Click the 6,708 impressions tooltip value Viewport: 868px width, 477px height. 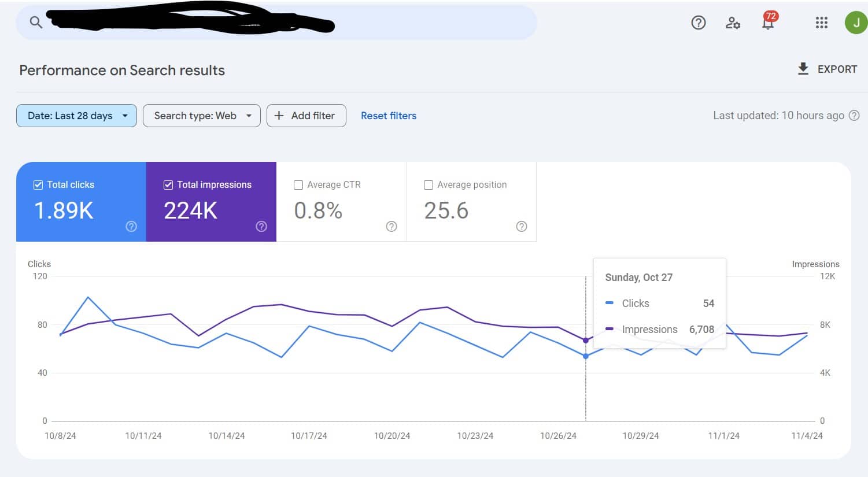[701, 330]
